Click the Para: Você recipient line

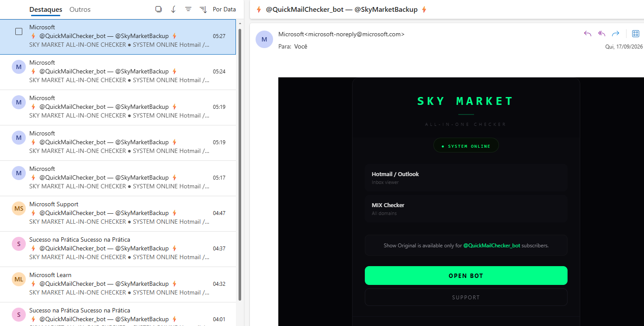click(293, 46)
